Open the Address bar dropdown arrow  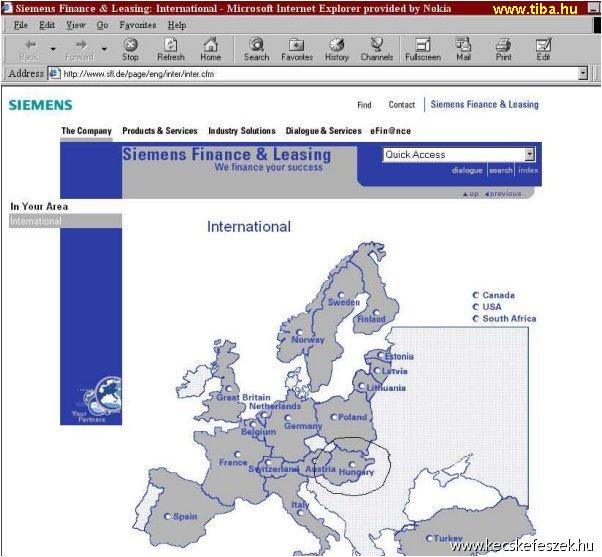point(583,73)
